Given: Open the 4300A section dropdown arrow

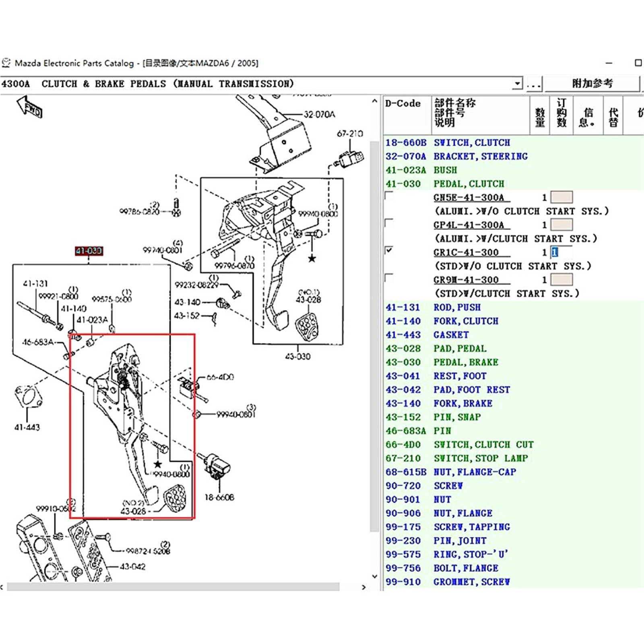Looking at the screenshot, I should (x=518, y=84).
